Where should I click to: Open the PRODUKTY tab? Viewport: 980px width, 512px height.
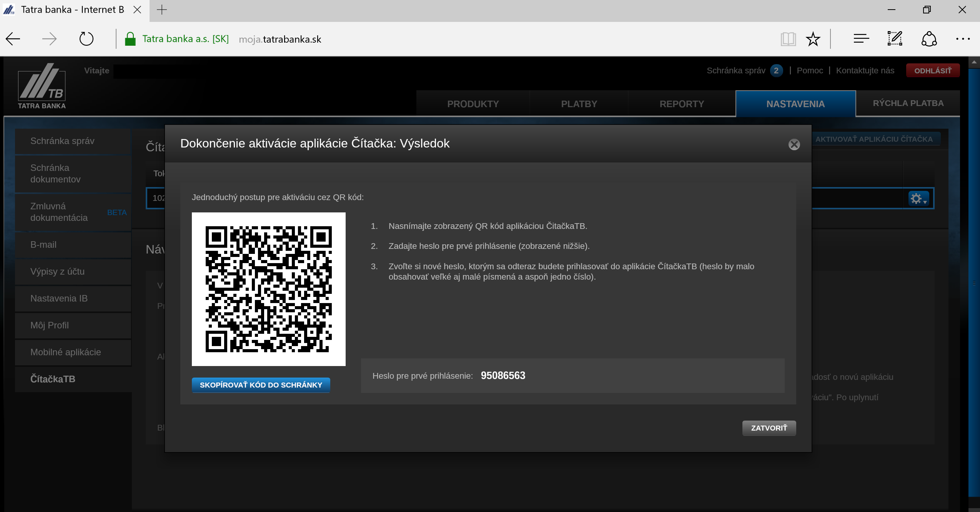[473, 104]
